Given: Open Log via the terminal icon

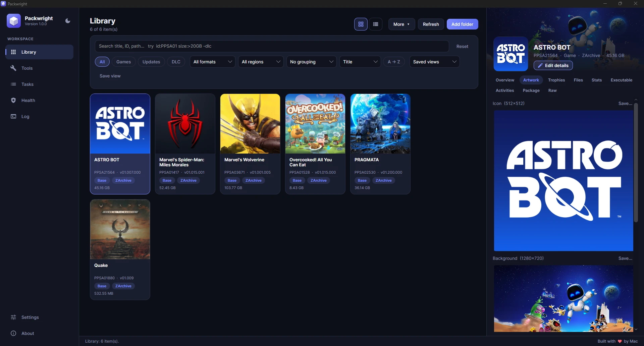Looking at the screenshot, I should (13, 116).
